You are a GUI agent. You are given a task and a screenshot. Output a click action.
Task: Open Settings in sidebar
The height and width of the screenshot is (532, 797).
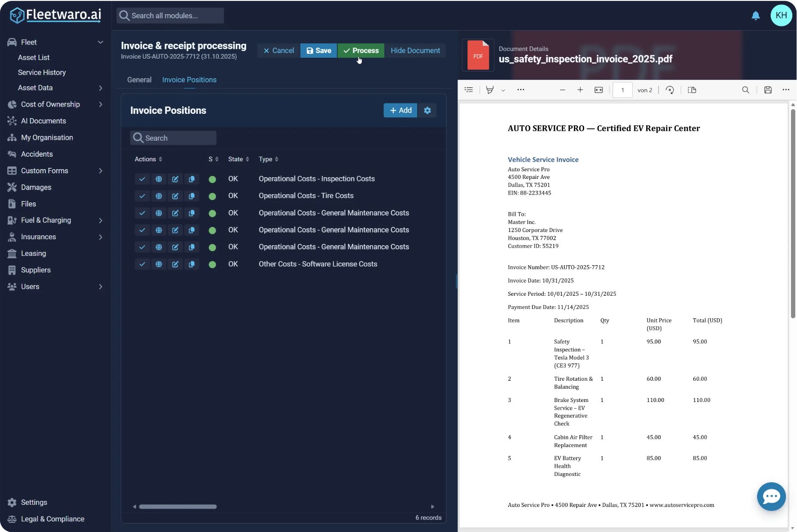pyautogui.click(x=34, y=503)
